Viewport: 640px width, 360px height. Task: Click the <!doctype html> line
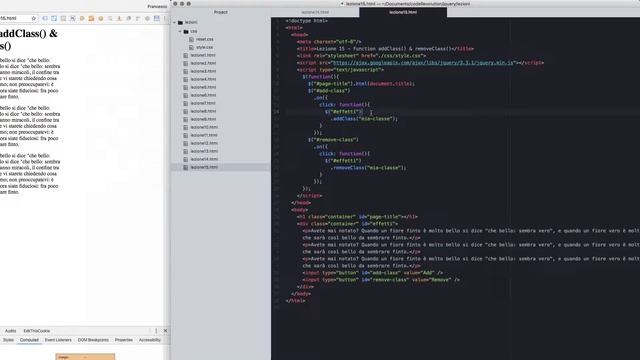306,20
